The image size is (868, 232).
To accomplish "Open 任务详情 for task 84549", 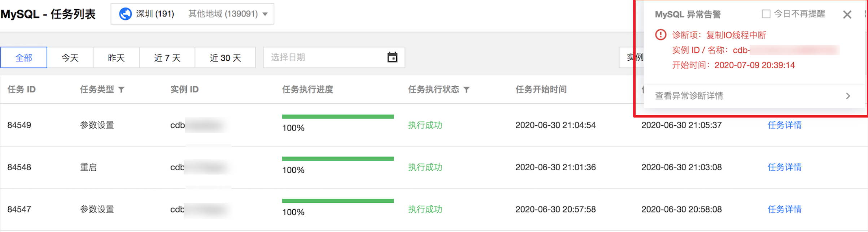I will tap(784, 125).
